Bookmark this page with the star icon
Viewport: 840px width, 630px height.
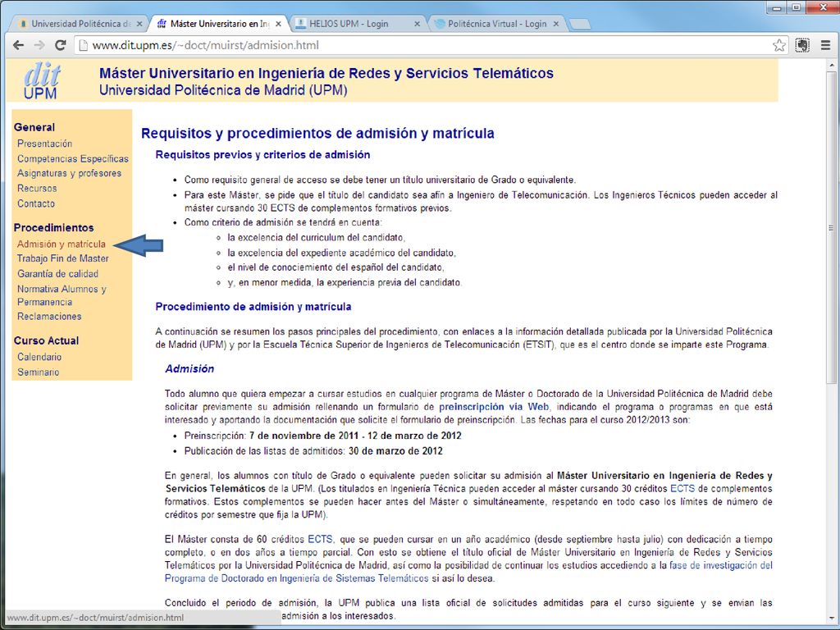779,46
